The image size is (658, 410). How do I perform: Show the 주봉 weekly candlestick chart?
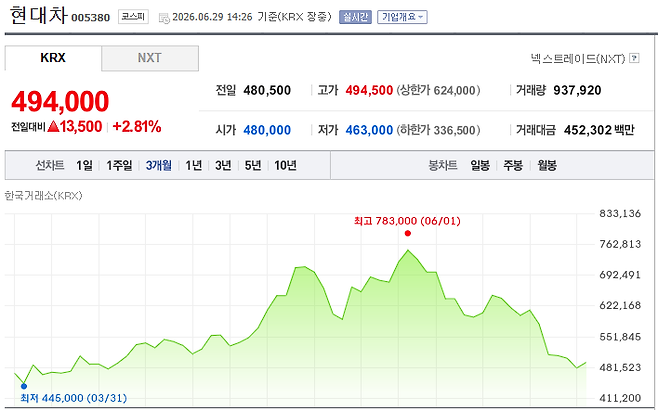513,165
